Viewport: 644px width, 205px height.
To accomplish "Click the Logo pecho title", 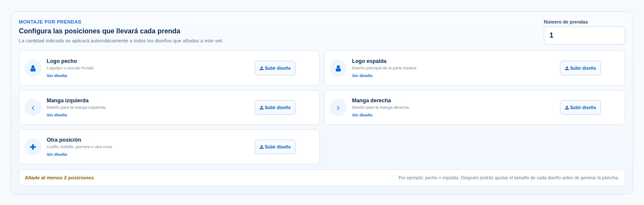I will point(62,61).
